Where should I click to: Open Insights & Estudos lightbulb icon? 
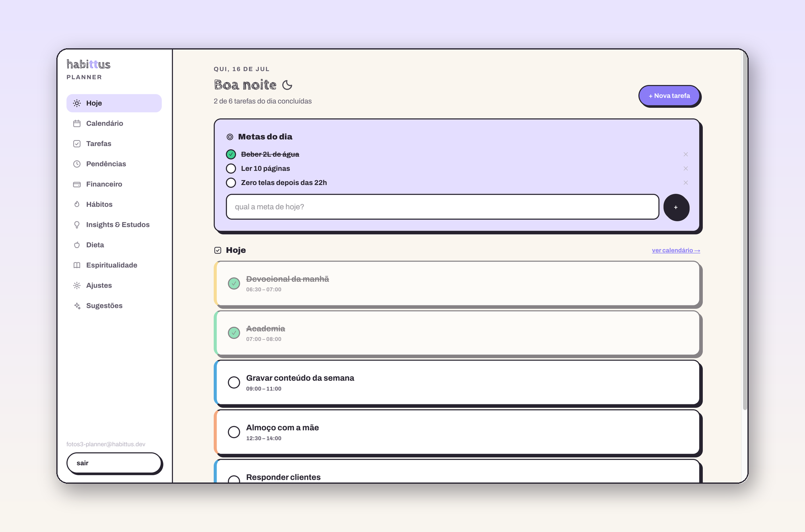pyautogui.click(x=77, y=225)
